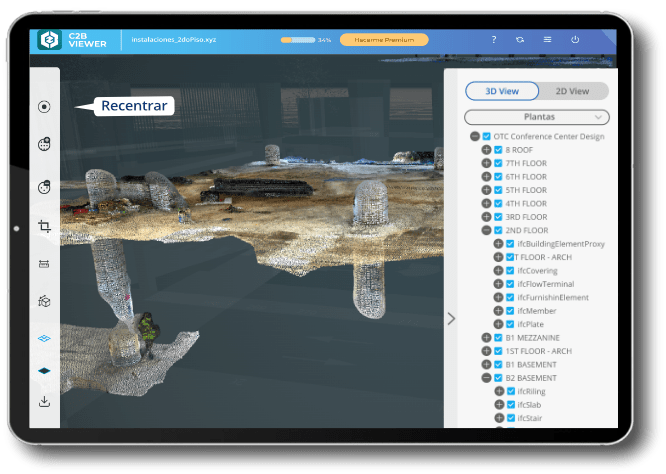Expand ifcBuildingElementProxy node

(x=498, y=244)
